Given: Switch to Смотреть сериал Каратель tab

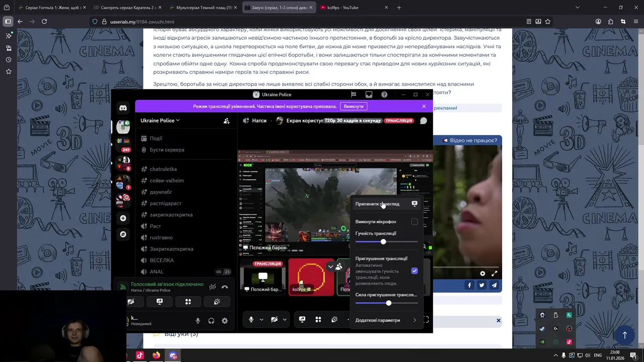Looking at the screenshot, I should point(128,8).
